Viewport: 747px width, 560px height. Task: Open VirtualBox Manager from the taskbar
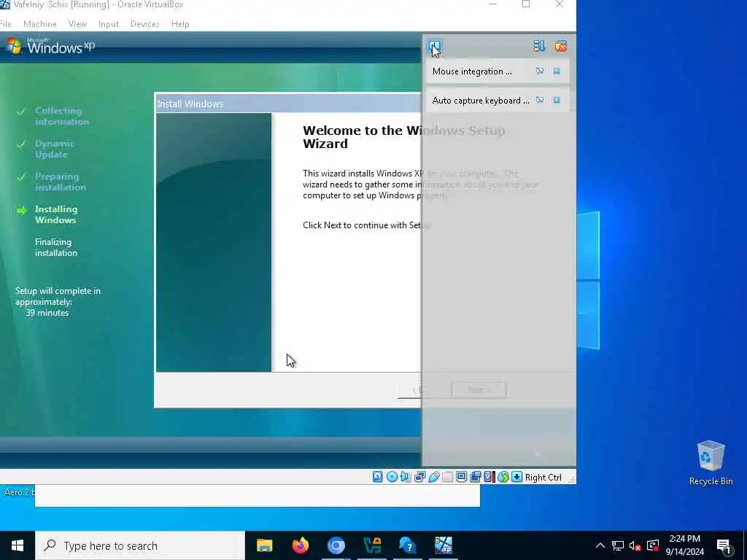[371, 545]
